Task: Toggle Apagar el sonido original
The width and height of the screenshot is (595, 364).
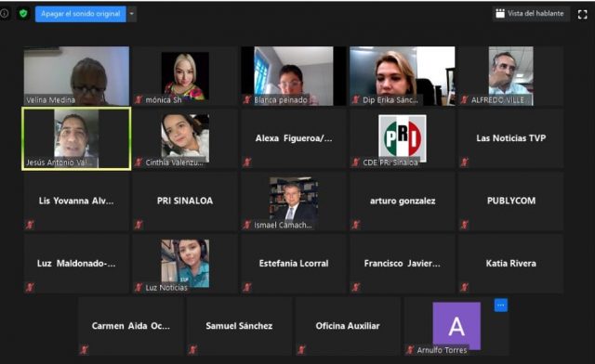Action: (81, 14)
